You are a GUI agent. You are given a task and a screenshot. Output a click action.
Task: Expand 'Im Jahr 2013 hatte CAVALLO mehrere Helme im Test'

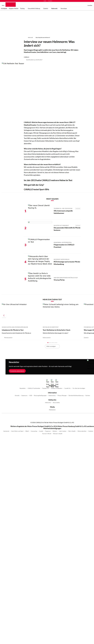tap(48, 180)
